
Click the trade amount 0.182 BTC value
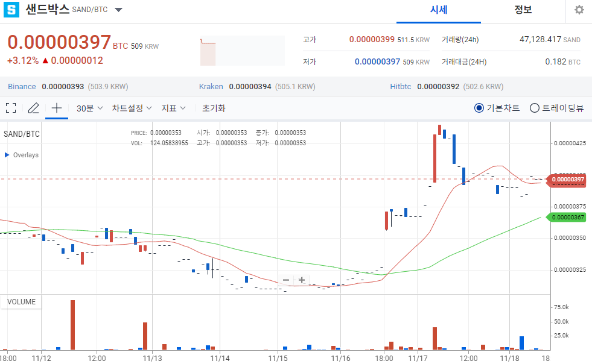point(562,61)
